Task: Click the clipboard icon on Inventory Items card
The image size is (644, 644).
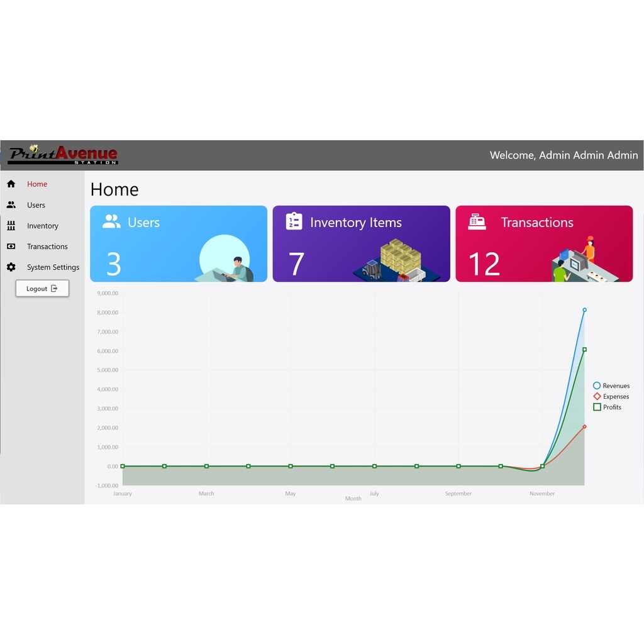Action: tap(294, 221)
